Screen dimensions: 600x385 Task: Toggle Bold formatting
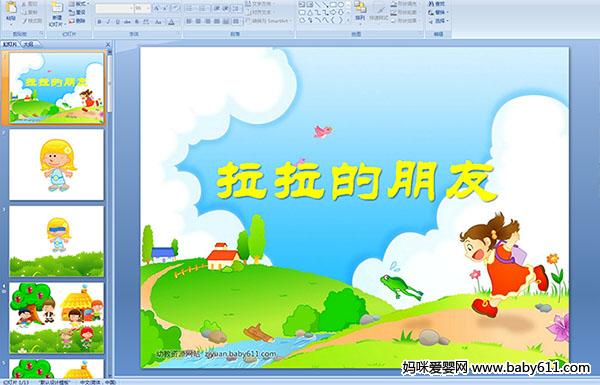click(x=99, y=22)
